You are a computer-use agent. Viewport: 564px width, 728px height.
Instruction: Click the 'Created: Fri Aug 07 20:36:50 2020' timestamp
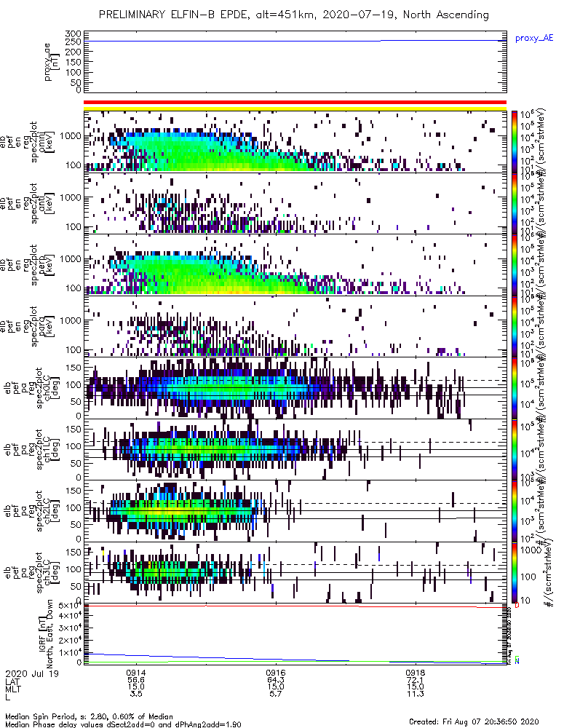click(474, 721)
